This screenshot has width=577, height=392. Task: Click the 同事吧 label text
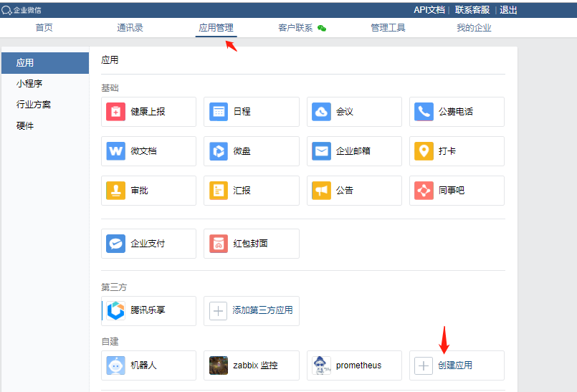click(x=451, y=191)
